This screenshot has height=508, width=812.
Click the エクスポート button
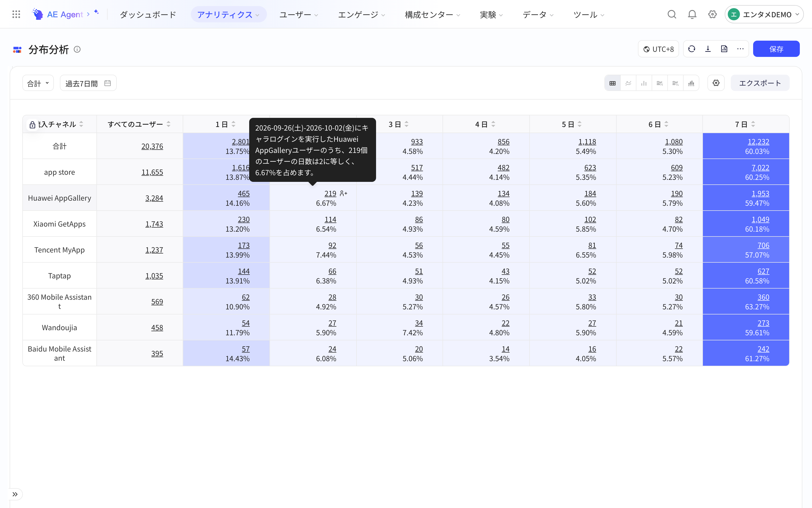pyautogui.click(x=760, y=83)
